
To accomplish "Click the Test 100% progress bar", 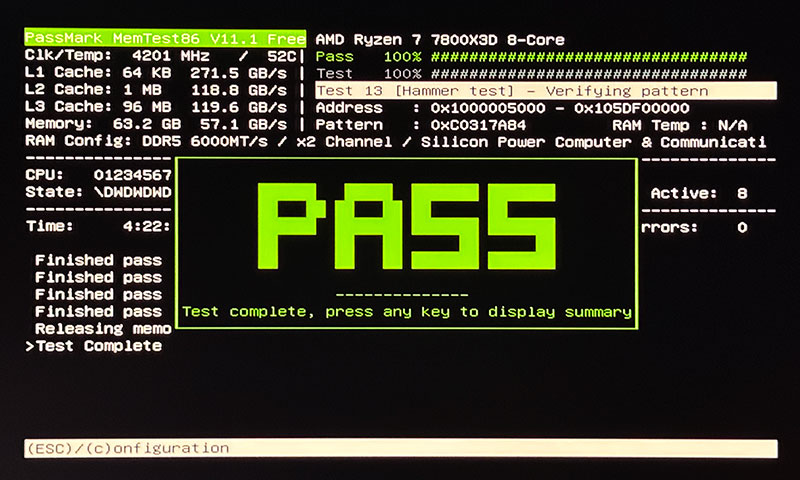I will point(531,74).
